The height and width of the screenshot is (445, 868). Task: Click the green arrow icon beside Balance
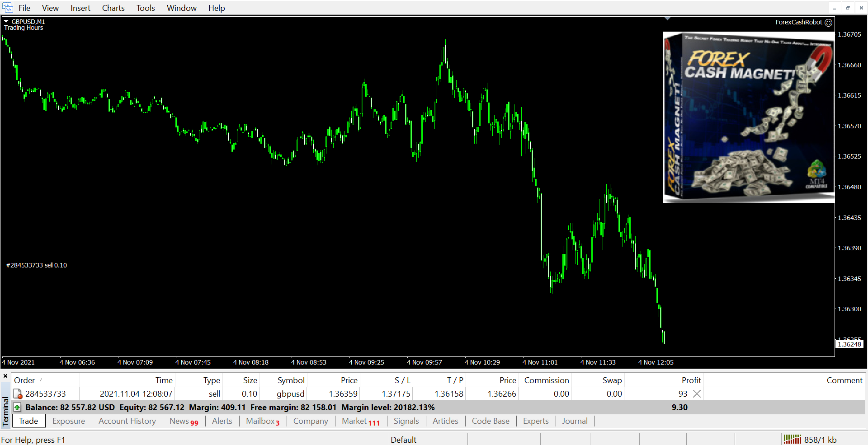click(17, 408)
